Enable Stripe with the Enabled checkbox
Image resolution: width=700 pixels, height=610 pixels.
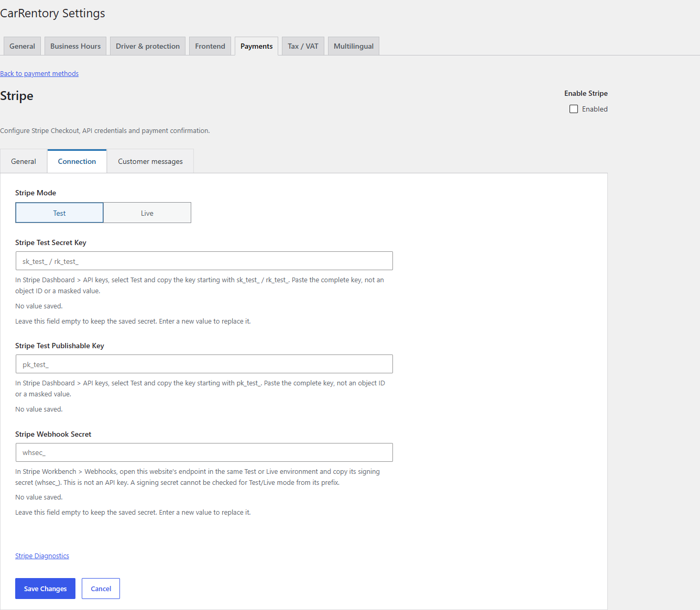click(574, 109)
